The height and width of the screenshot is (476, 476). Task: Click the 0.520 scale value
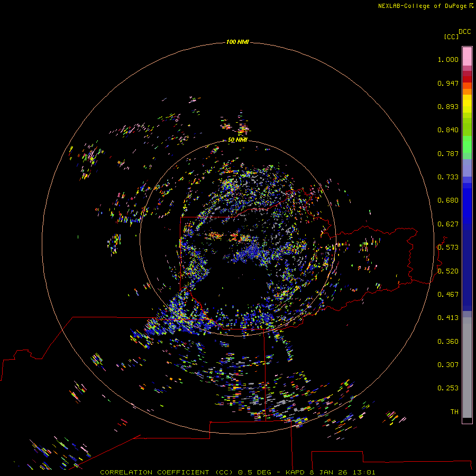click(448, 271)
